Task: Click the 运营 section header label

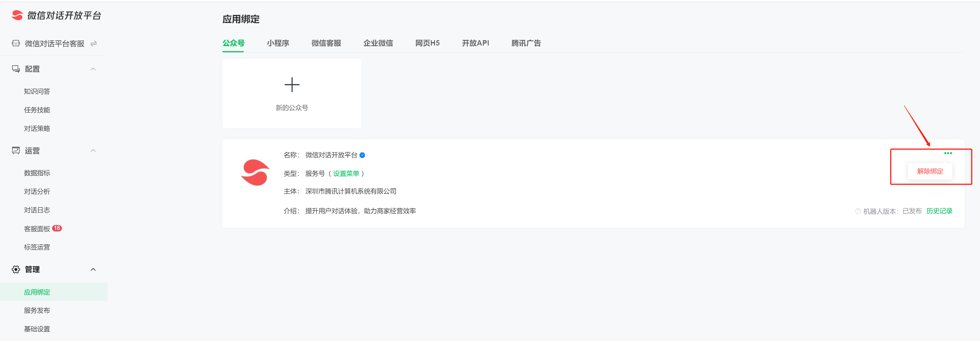Action: (x=32, y=151)
